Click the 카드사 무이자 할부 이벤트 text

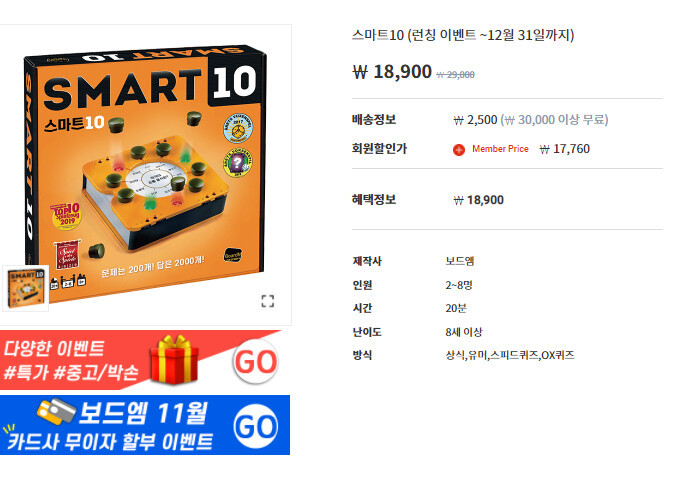(x=110, y=442)
